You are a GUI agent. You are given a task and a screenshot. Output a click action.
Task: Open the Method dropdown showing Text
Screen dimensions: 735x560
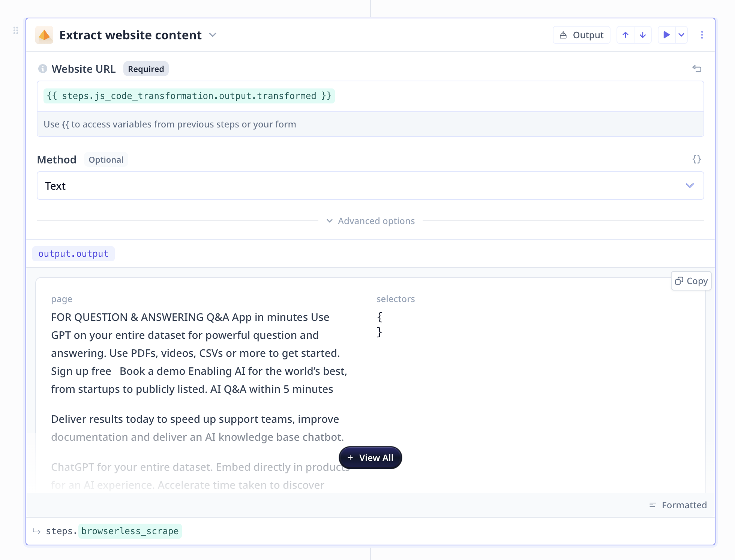click(370, 186)
